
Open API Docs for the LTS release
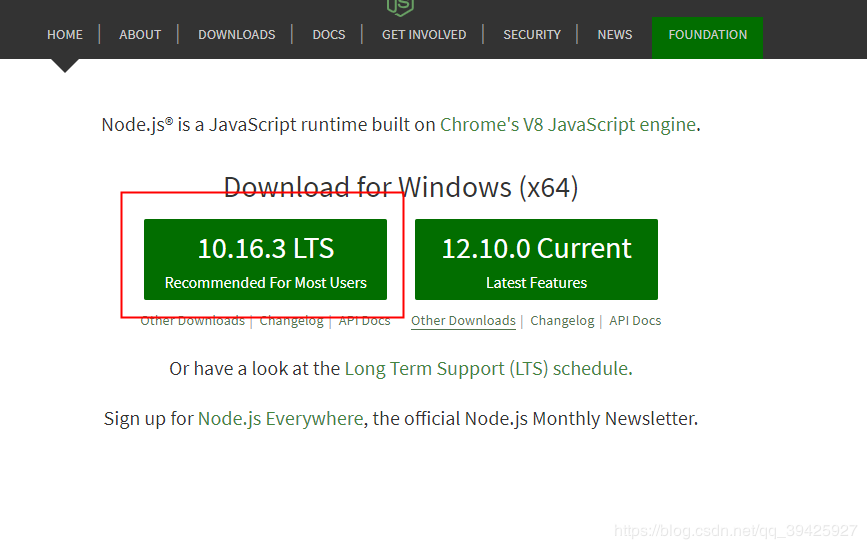(364, 321)
